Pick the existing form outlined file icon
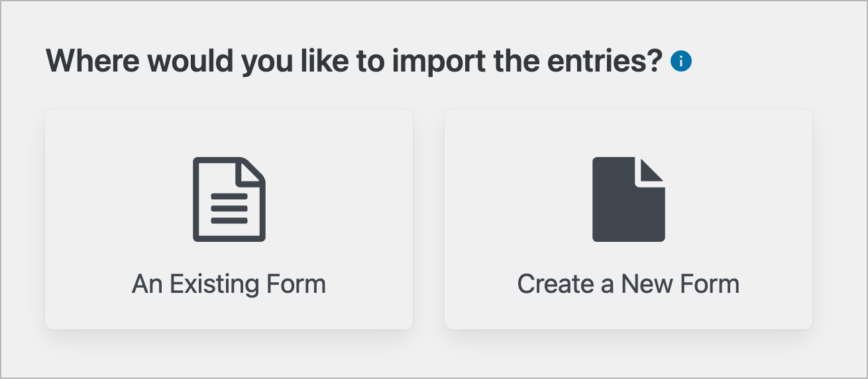The height and width of the screenshot is (379, 868). coord(229,199)
